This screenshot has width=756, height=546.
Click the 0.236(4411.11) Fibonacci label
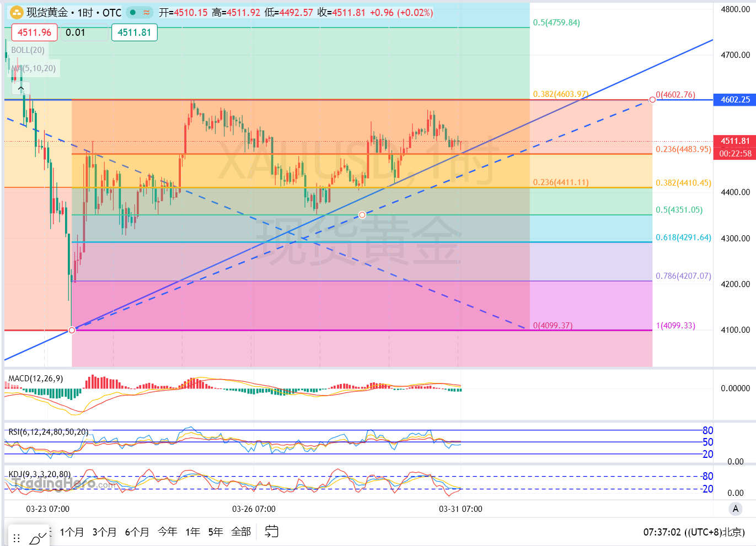560,182
